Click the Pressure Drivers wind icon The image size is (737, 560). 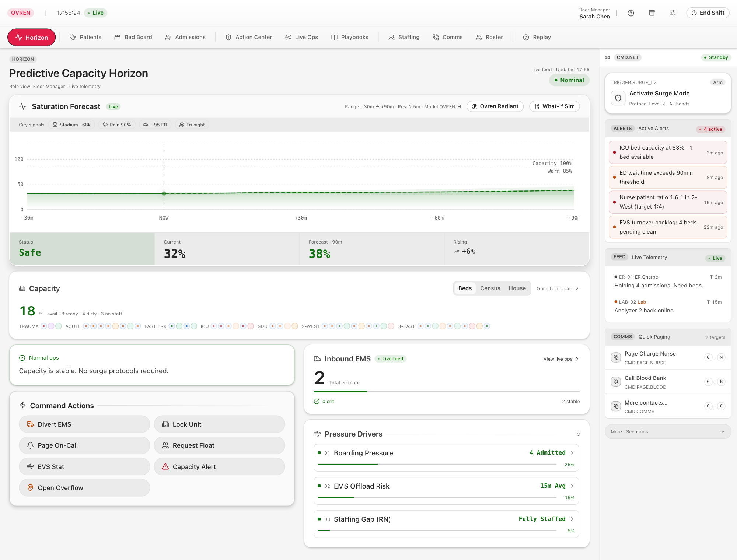[317, 434]
